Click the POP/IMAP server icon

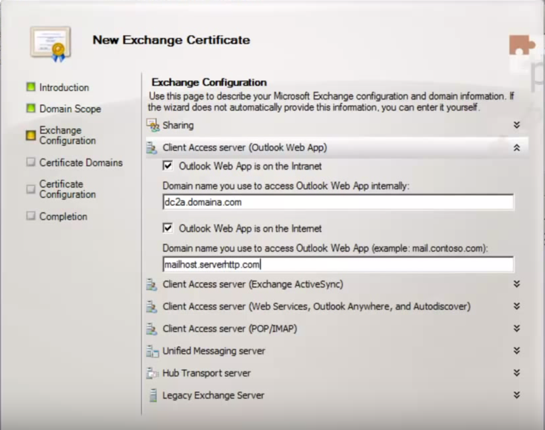point(152,329)
